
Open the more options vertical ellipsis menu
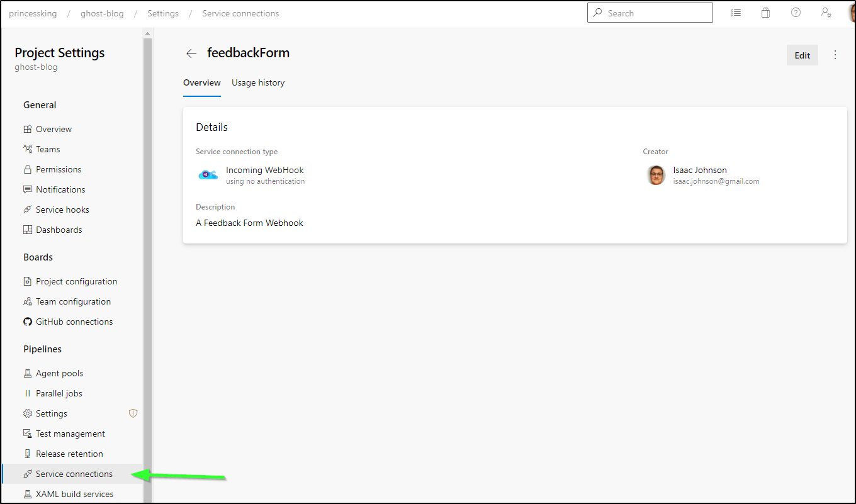(x=835, y=55)
